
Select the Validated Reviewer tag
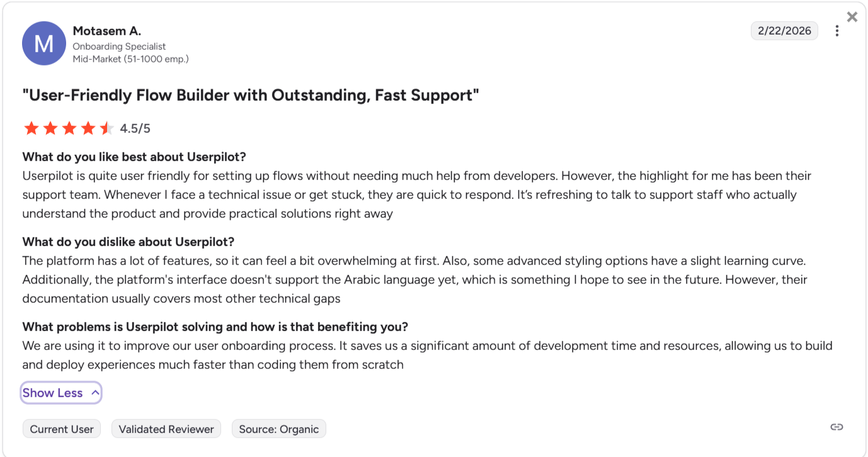coord(166,429)
